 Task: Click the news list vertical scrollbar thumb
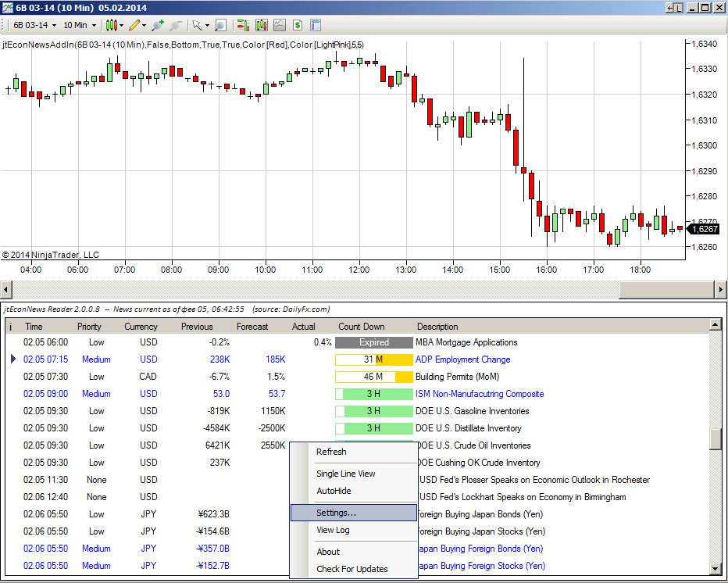[x=715, y=438]
